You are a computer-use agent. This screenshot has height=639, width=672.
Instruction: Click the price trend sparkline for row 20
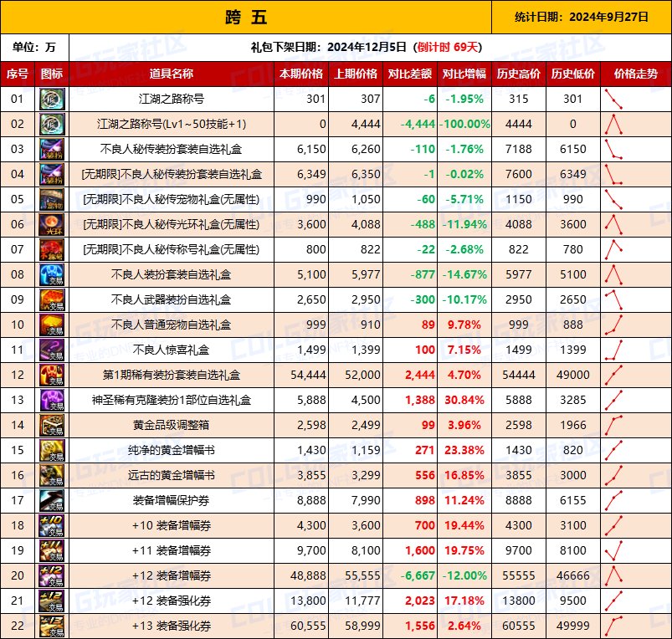(613, 575)
